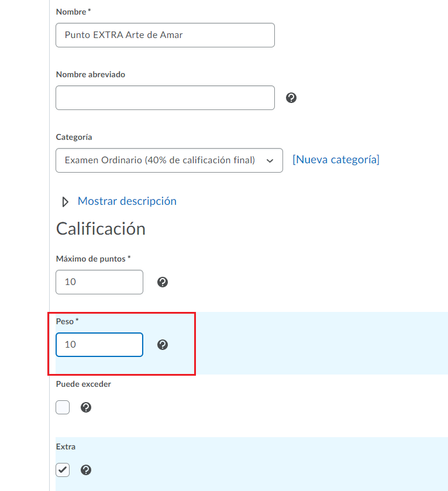The height and width of the screenshot is (491, 448).
Task: Uncheck the Extra checkbox
Action: pyautogui.click(x=63, y=470)
